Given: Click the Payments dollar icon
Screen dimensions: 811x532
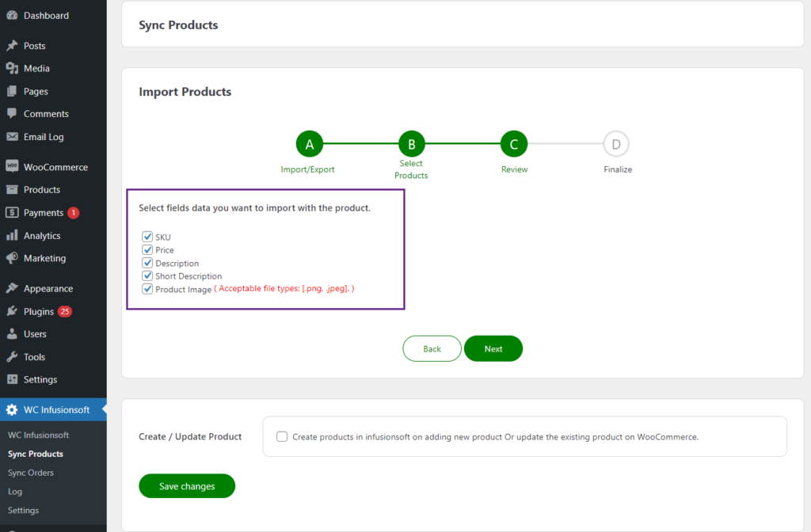Looking at the screenshot, I should (x=12, y=212).
